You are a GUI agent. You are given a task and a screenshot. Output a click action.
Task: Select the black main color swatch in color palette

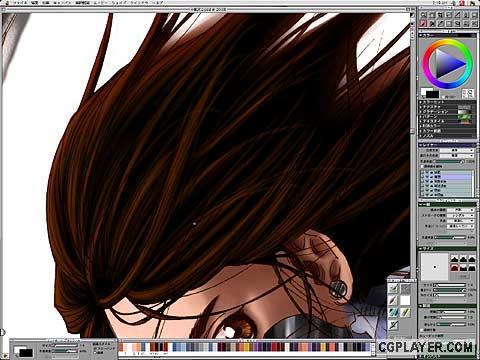point(432,94)
